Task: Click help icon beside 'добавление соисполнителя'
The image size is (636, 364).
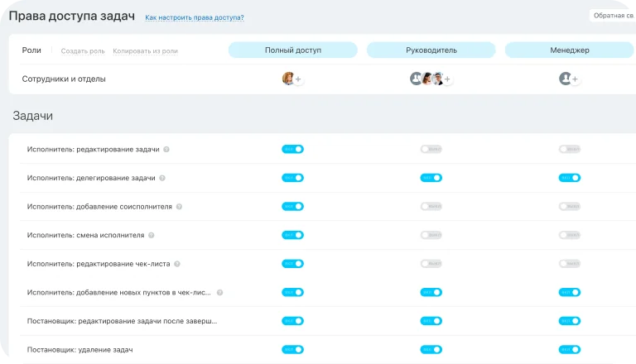Action: point(179,207)
